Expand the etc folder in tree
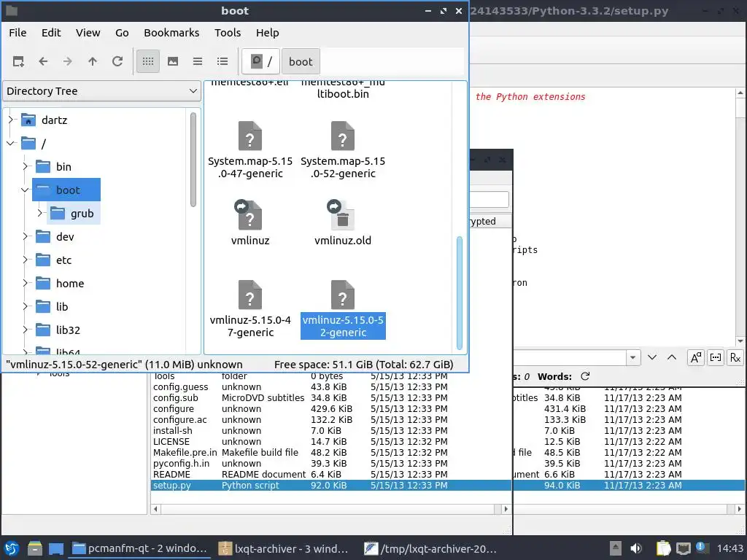 point(26,260)
